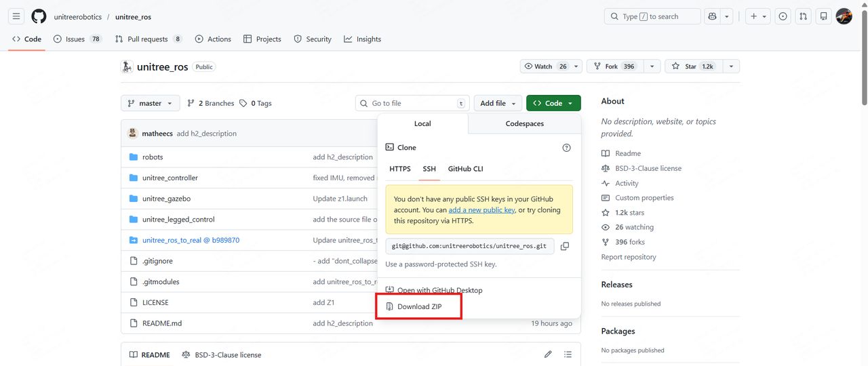Open the hamburger navigation menu
The height and width of the screenshot is (366, 868).
(16, 16)
